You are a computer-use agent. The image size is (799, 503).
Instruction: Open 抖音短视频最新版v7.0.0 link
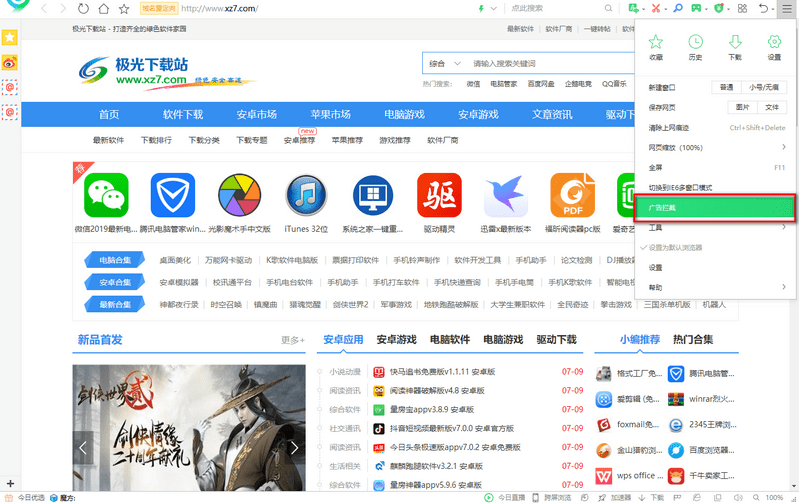click(x=451, y=428)
